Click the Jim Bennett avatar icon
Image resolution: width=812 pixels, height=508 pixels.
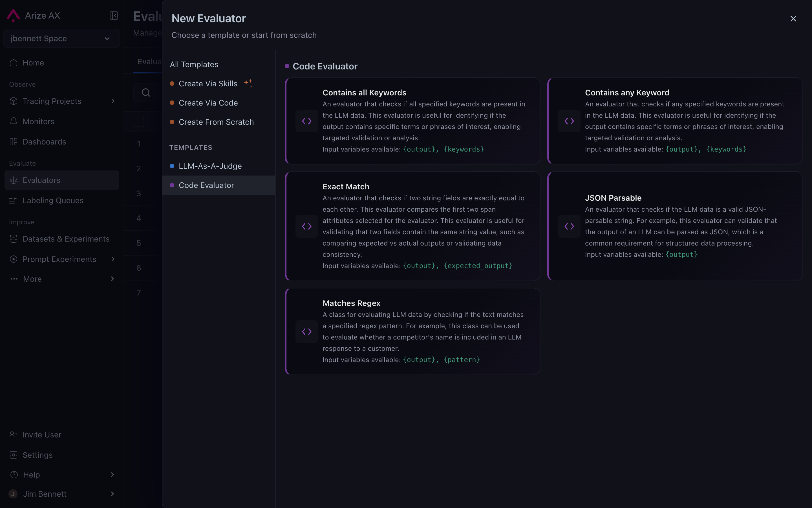[13, 494]
